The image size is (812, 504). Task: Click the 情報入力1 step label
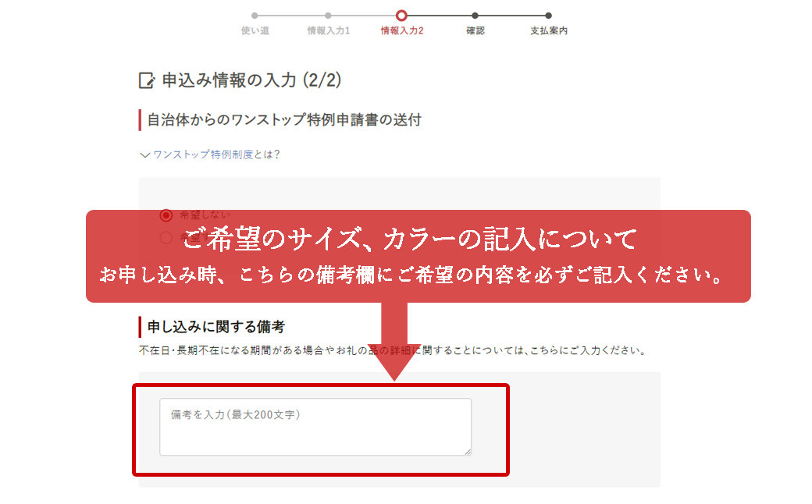[x=329, y=30]
